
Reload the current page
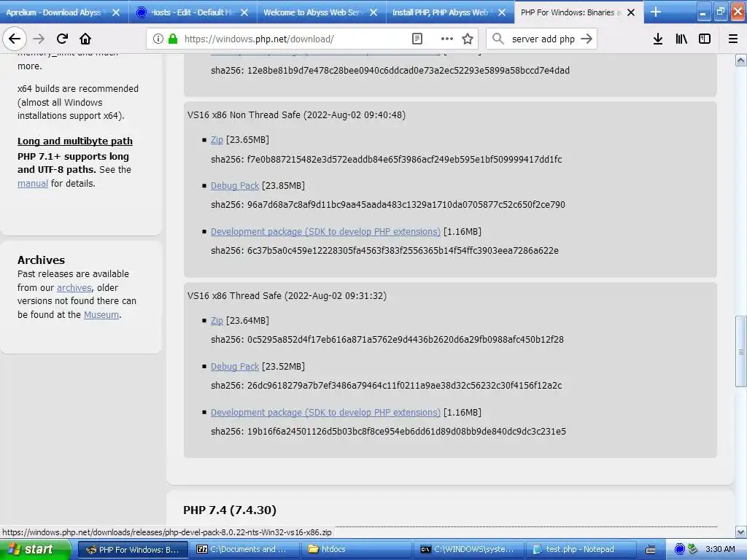tap(62, 39)
